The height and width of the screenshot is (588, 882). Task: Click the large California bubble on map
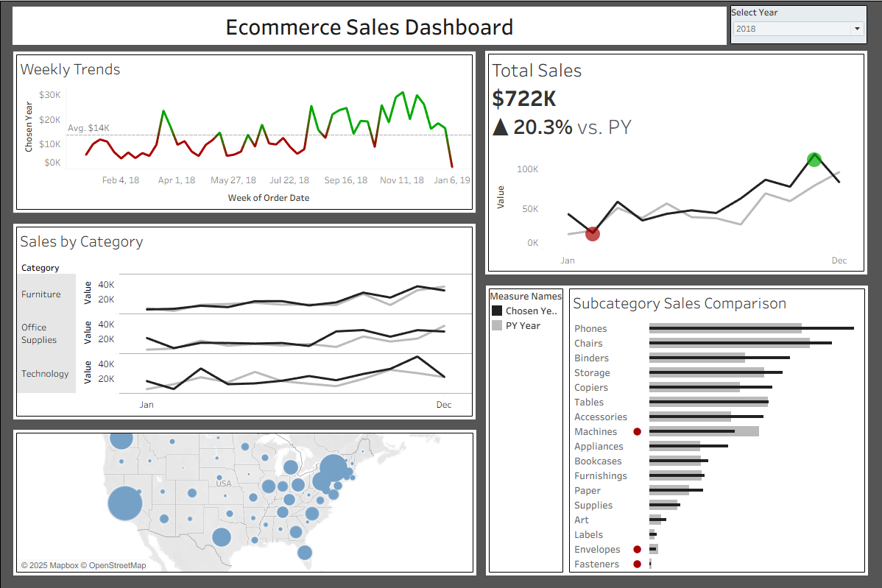[x=125, y=503]
